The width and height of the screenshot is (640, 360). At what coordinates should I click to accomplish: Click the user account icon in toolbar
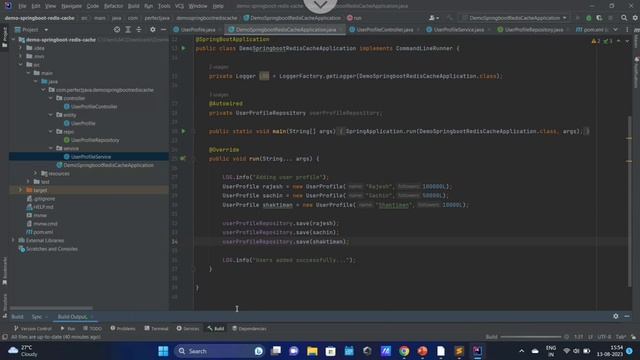tap(433, 18)
